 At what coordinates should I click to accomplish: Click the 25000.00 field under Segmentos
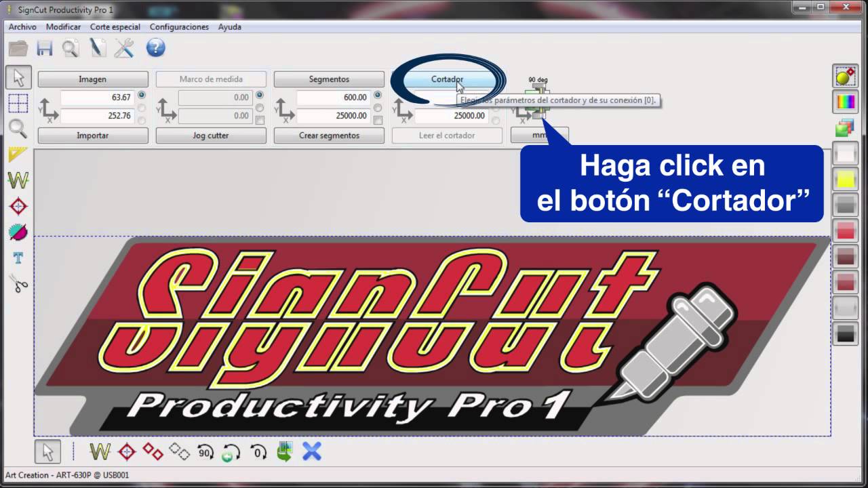point(334,116)
